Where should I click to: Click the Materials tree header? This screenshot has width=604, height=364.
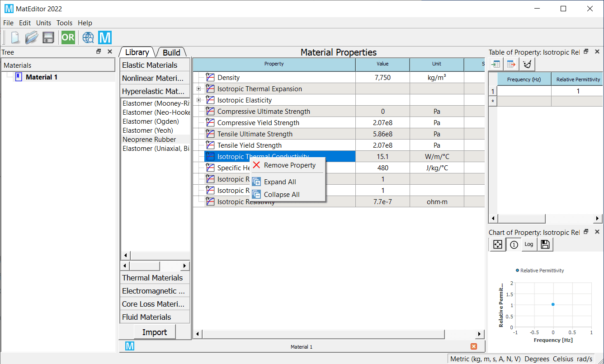(x=58, y=65)
